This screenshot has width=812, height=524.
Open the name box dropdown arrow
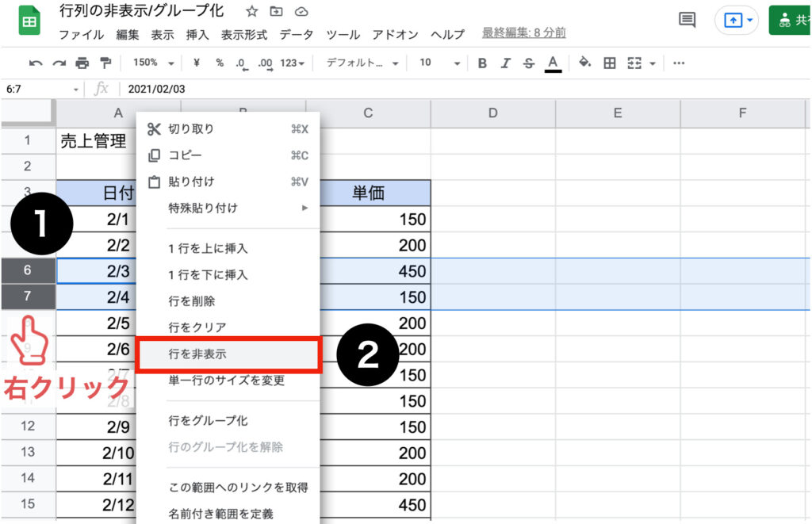(76, 90)
